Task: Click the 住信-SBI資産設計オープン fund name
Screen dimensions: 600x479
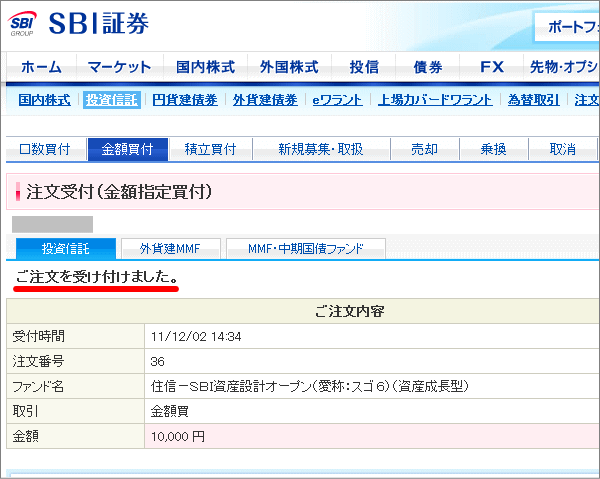Action: [310, 386]
